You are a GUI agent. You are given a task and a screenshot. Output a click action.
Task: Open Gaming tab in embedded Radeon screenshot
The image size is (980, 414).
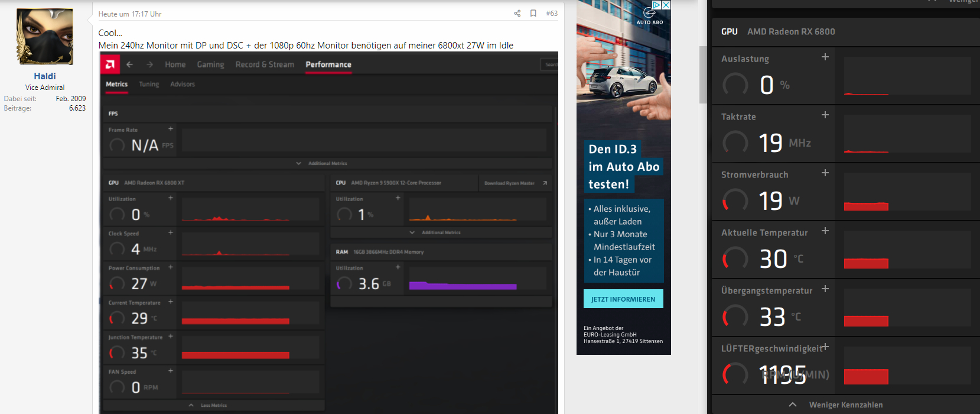210,64
